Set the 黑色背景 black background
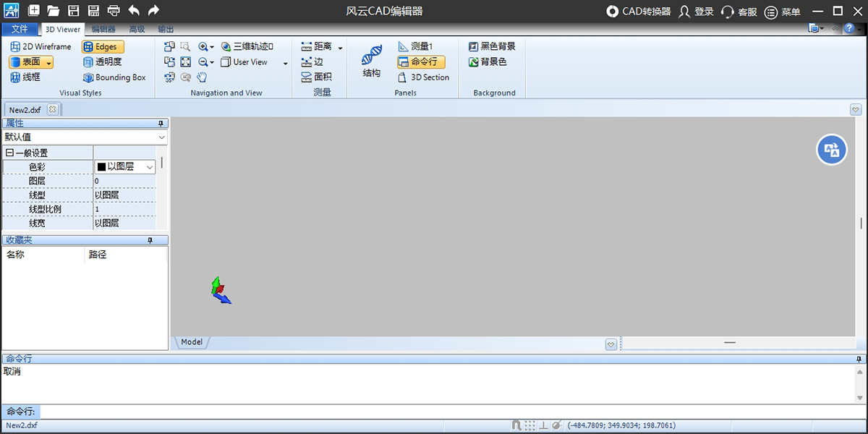This screenshot has height=434, width=868. pyautogui.click(x=492, y=46)
